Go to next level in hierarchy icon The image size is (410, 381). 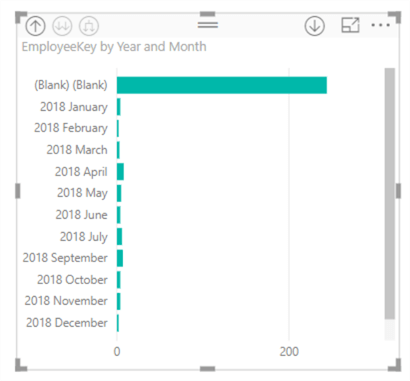tap(62, 26)
